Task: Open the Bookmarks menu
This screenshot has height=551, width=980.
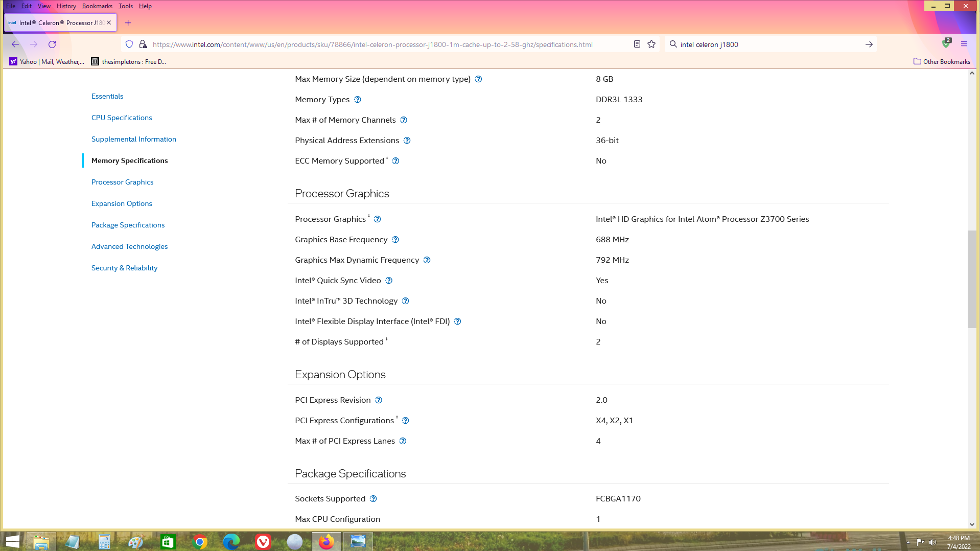Action: point(97,6)
